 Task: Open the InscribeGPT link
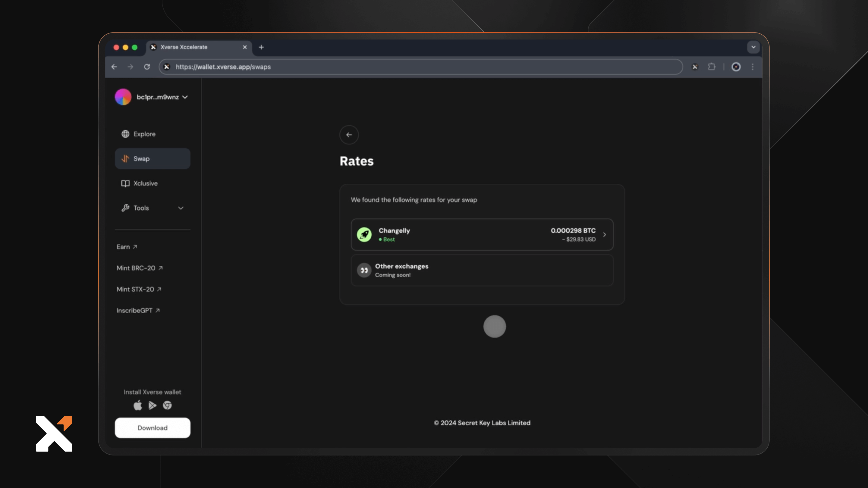(138, 311)
